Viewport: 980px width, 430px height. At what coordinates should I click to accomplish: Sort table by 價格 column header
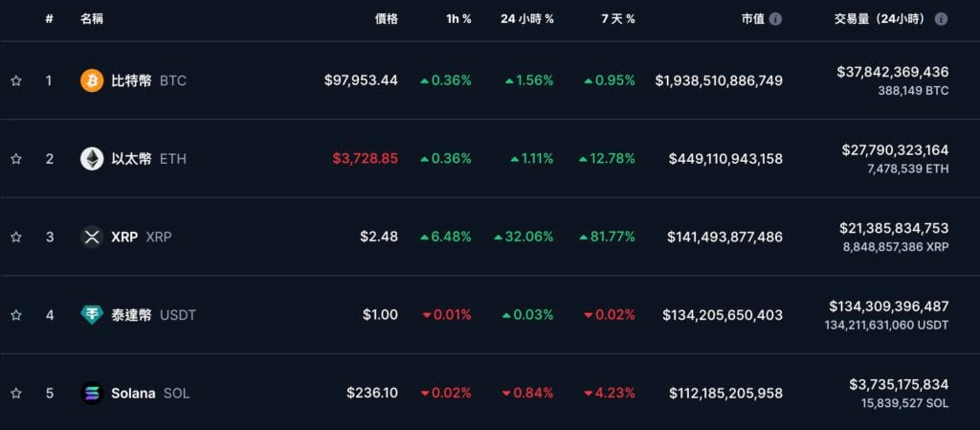pyautogui.click(x=386, y=19)
